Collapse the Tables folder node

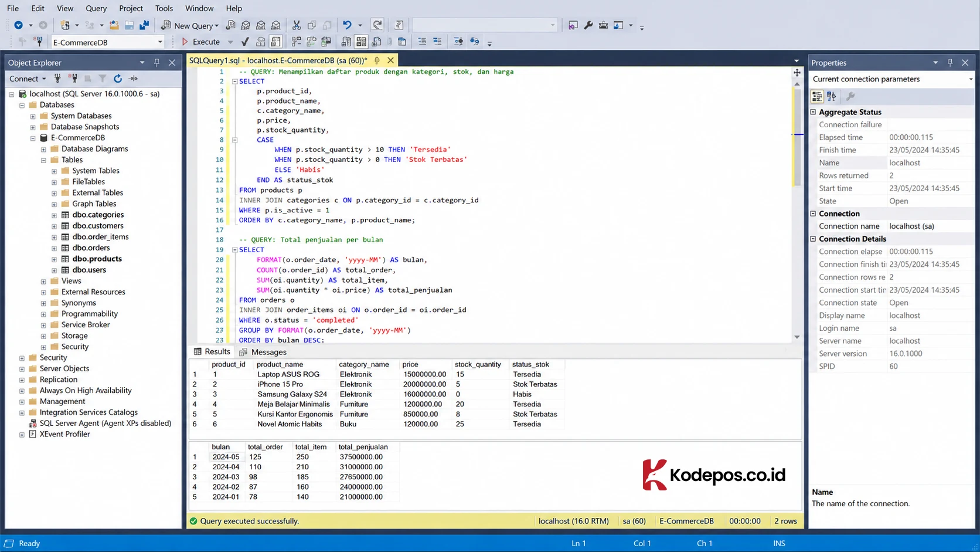[x=43, y=160]
